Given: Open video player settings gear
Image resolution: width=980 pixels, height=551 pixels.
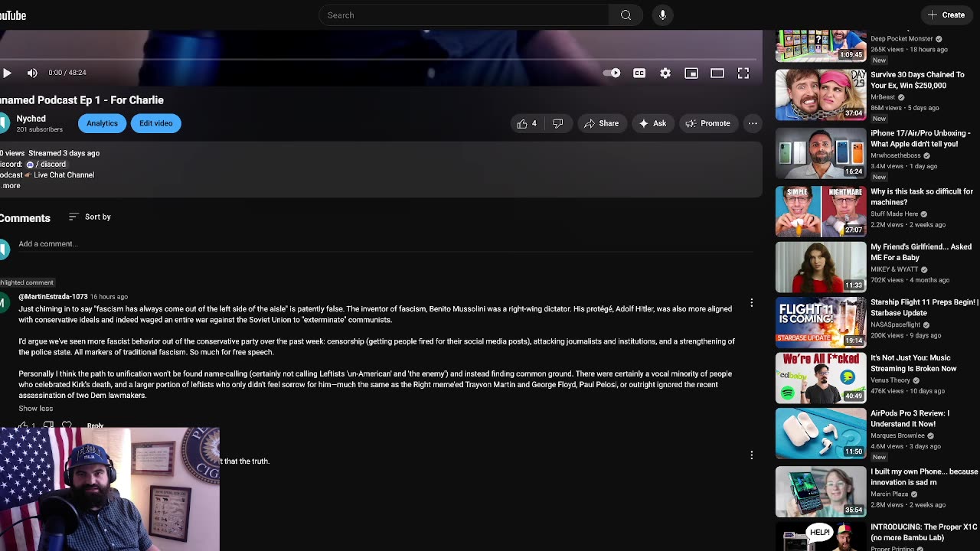Looking at the screenshot, I should (x=665, y=73).
